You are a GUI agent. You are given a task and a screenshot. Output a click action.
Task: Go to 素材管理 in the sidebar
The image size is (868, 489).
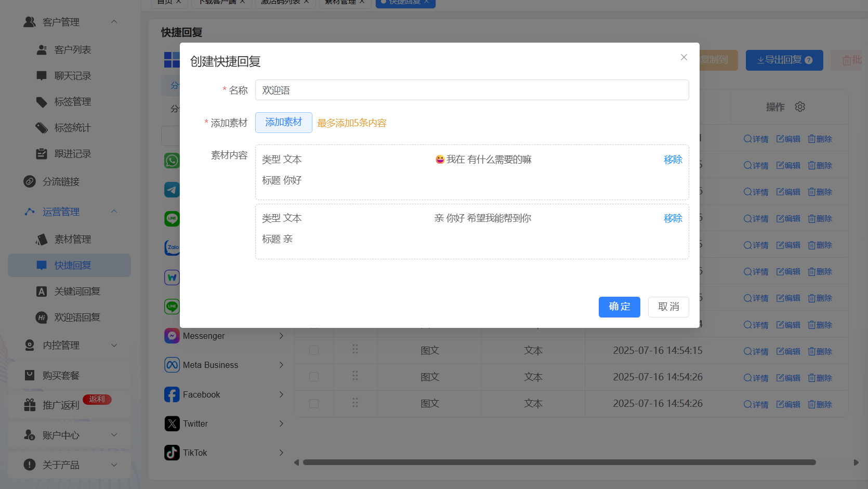pyautogui.click(x=73, y=239)
